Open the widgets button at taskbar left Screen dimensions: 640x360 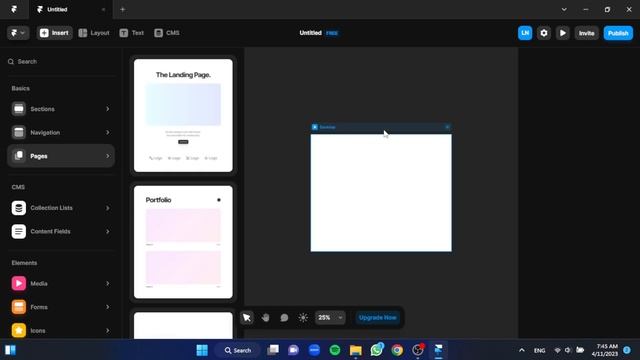[x=10, y=350]
